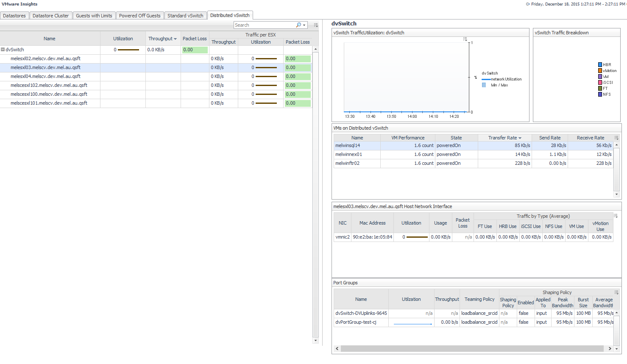
Task: Click the search magnifier icon
Action: (x=298, y=25)
